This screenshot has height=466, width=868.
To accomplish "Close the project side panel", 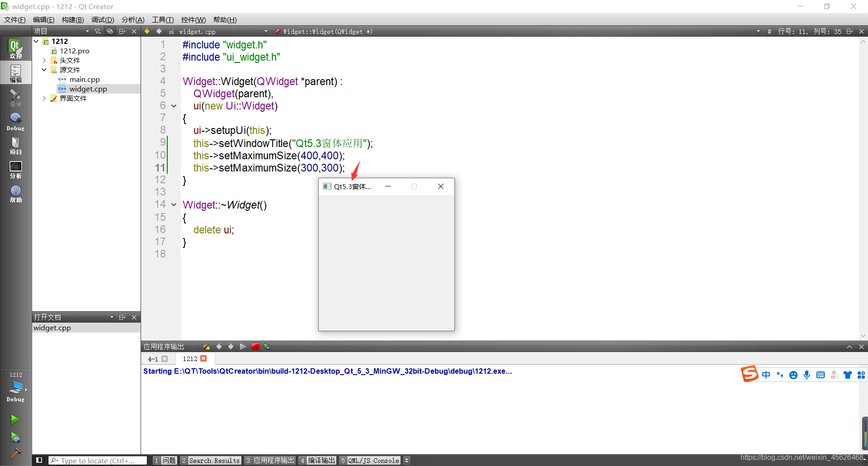I will click(134, 31).
